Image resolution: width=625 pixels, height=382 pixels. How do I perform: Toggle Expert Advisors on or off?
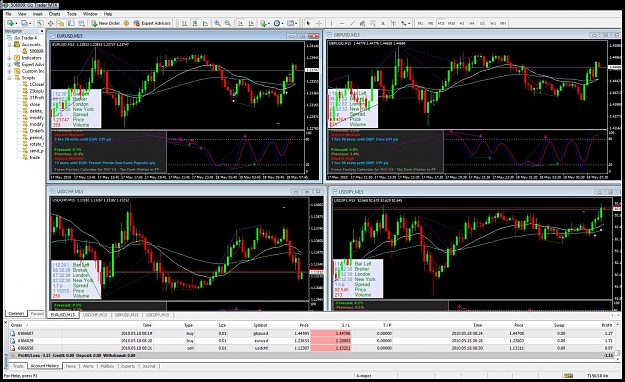coord(152,24)
